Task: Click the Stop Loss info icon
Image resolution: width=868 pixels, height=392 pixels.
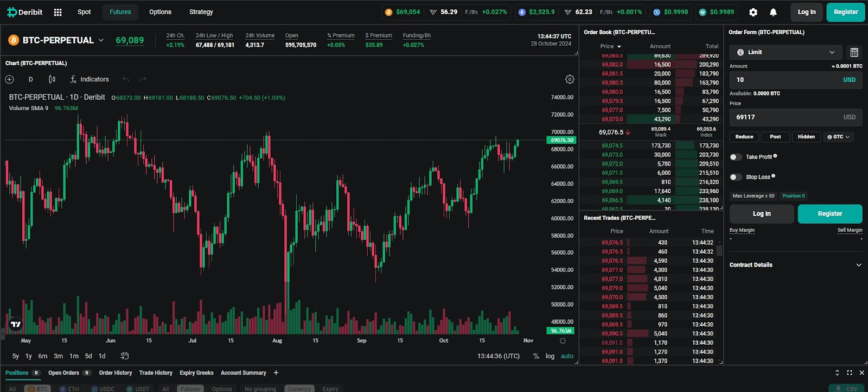Action: tap(773, 176)
